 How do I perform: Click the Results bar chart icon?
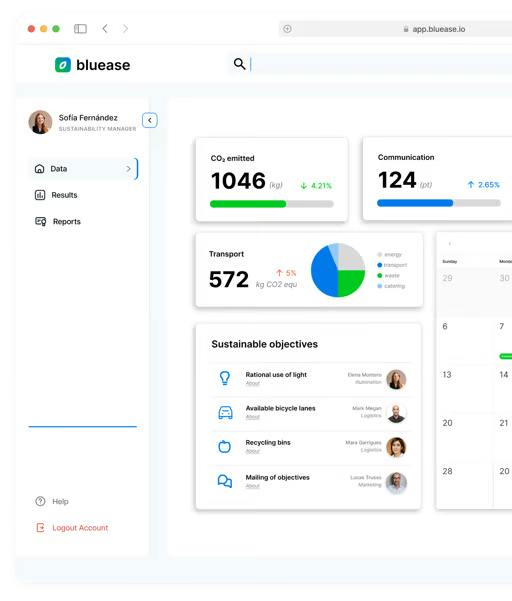click(40, 195)
